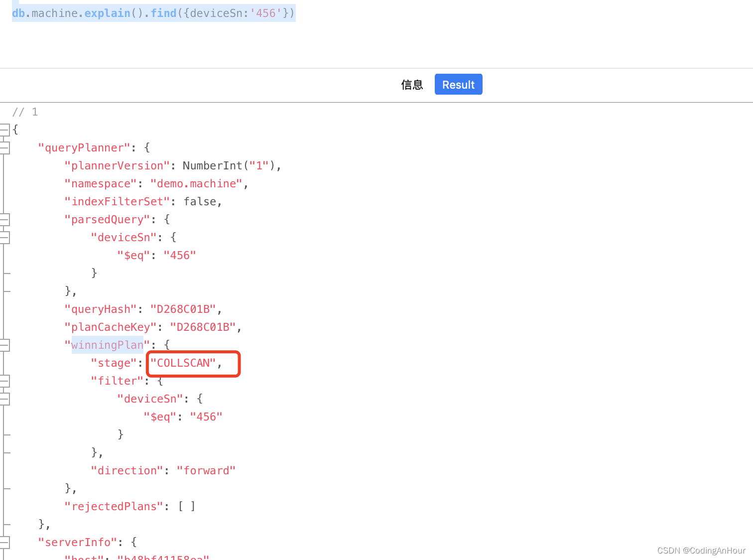Screen dimensions: 753x560
Task: Click the "456" value under parsedQuery
Action: [180, 256]
